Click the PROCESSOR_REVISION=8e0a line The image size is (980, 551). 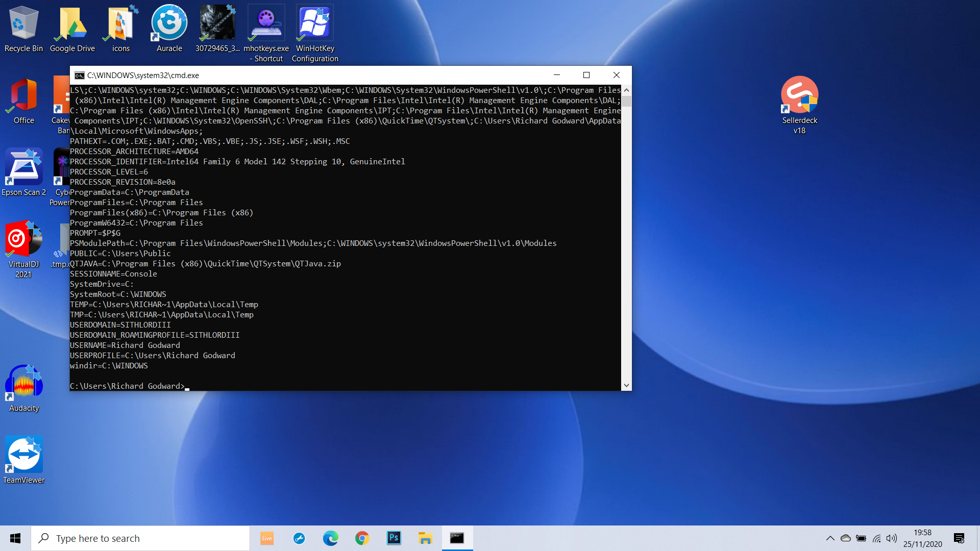[x=122, y=182]
